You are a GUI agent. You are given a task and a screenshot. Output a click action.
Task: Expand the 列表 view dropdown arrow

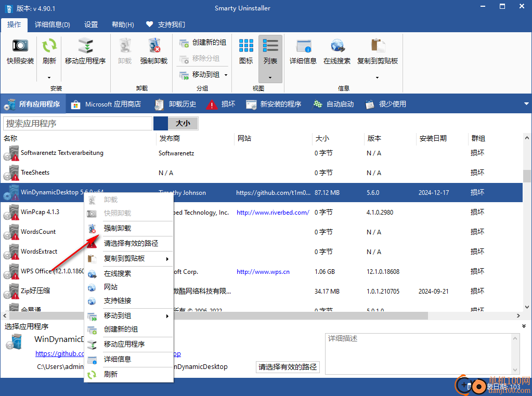click(x=270, y=77)
